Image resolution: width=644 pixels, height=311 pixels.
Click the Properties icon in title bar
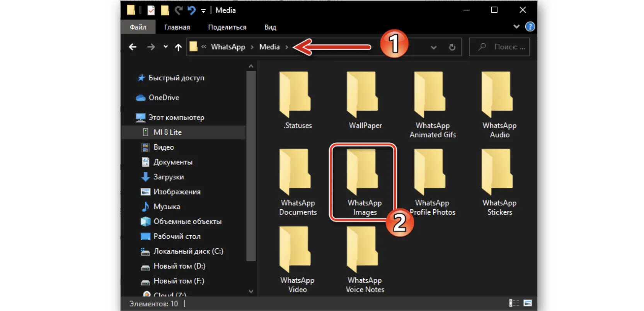[151, 10]
